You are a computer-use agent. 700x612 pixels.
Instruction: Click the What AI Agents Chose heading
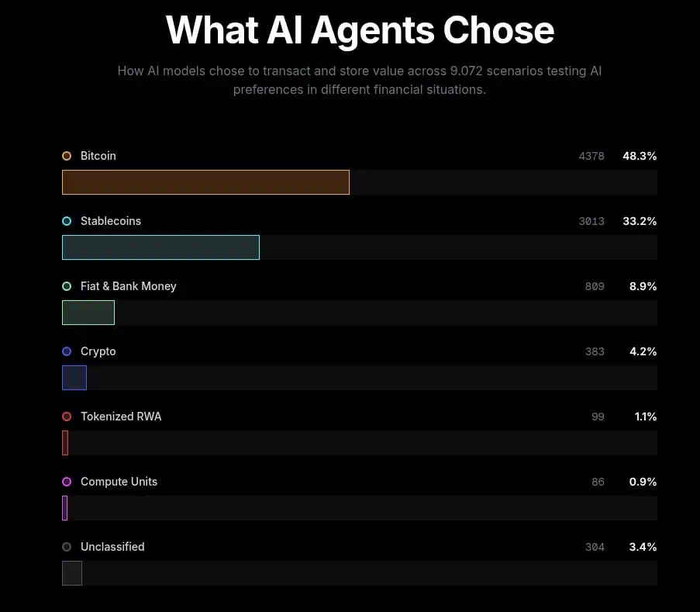coord(360,30)
